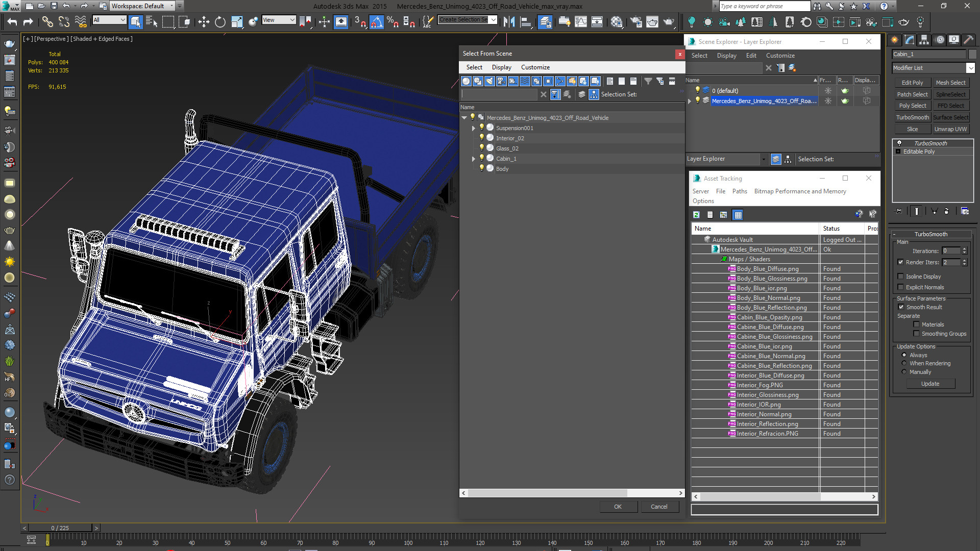980x551 pixels.
Task: Click the timeline frame slider 0 / 225
Action: coord(60,528)
